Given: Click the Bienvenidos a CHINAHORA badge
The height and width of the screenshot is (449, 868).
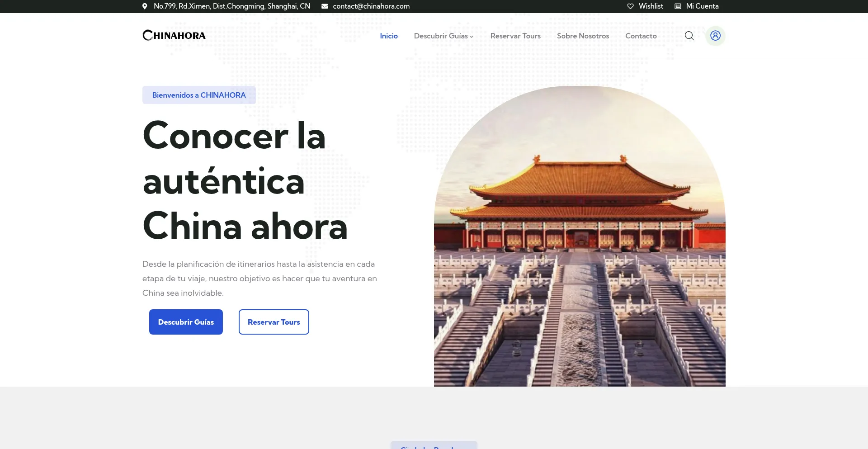Looking at the screenshot, I should pos(199,95).
